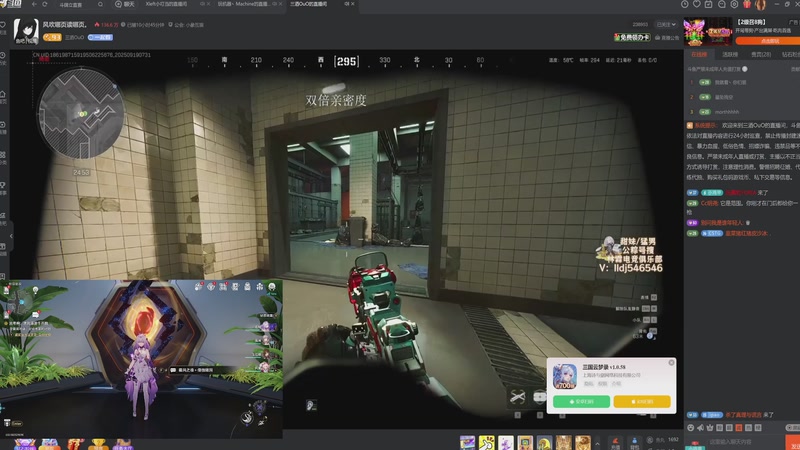Close the 三国云梦录 download popup
The height and width of the screenshot is (450, 800).
click(x=671, y=363)
